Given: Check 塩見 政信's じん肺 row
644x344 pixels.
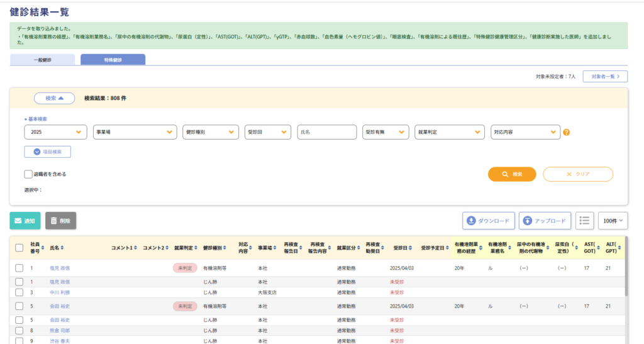Looking at the screenshot, I should (x=19, y=282).
